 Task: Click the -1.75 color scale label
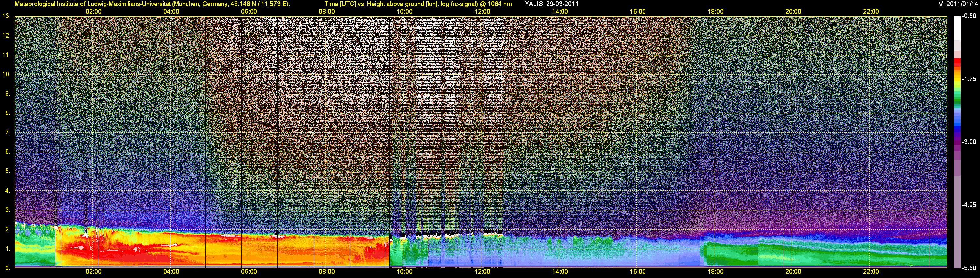[969, 79]
